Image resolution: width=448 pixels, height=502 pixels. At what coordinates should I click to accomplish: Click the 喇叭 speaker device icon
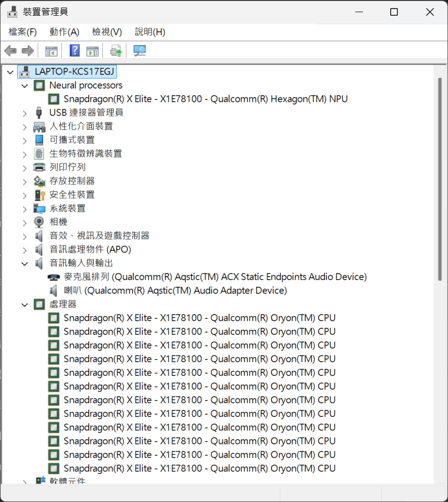click(x=54, y=291)
